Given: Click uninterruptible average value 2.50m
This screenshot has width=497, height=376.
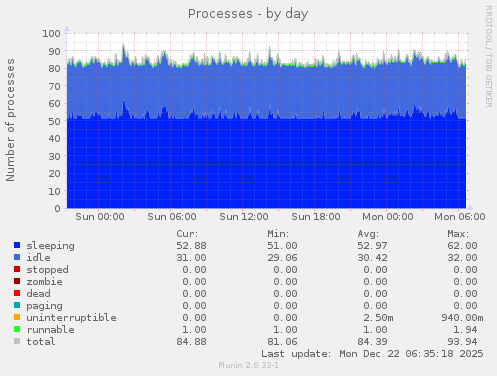Looking at the screenshot, I should tap(378, 318).
